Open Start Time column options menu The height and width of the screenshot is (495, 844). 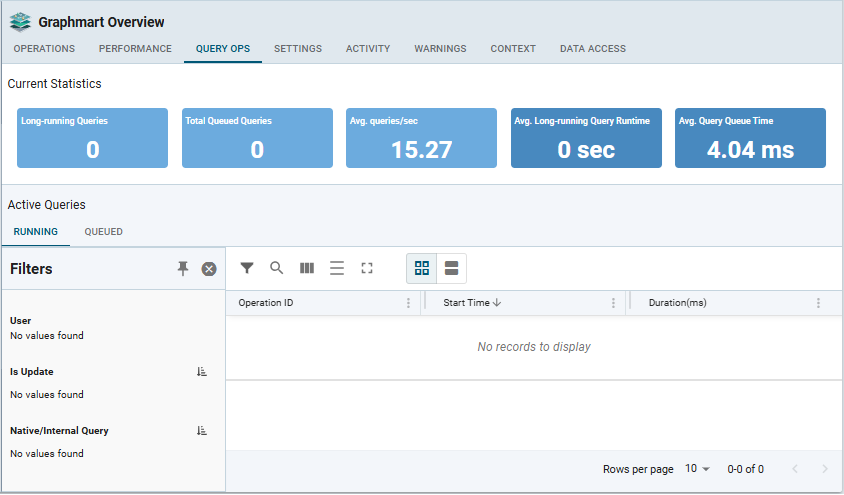613,303
